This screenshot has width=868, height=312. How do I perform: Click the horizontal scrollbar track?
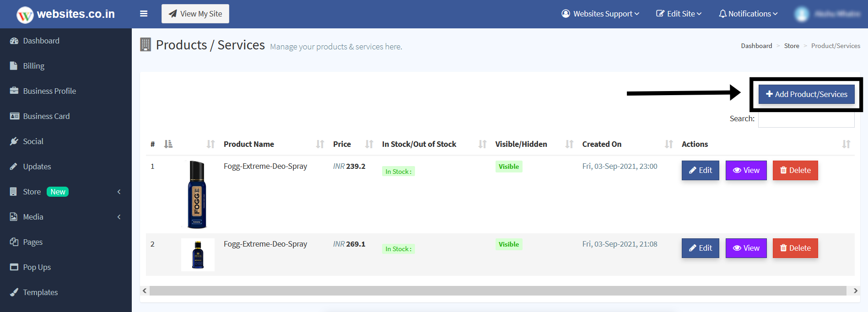498,290
